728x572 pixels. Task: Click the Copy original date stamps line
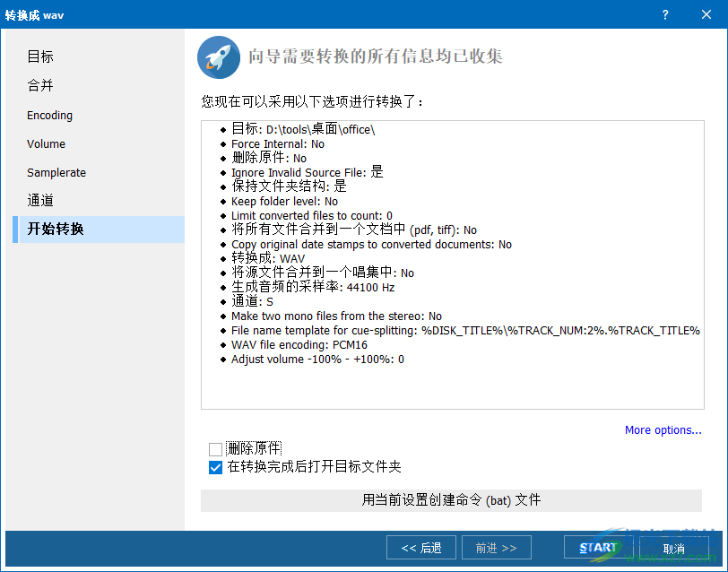pos(371,245)
